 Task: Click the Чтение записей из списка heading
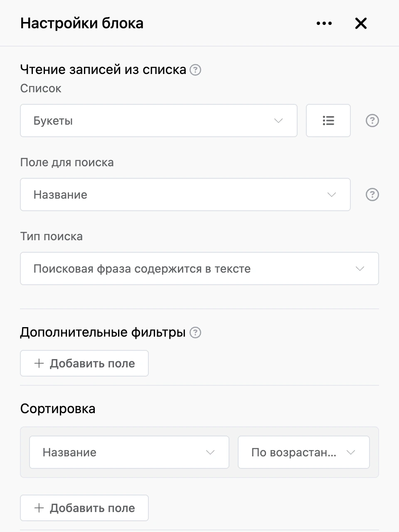pos(103,69)
